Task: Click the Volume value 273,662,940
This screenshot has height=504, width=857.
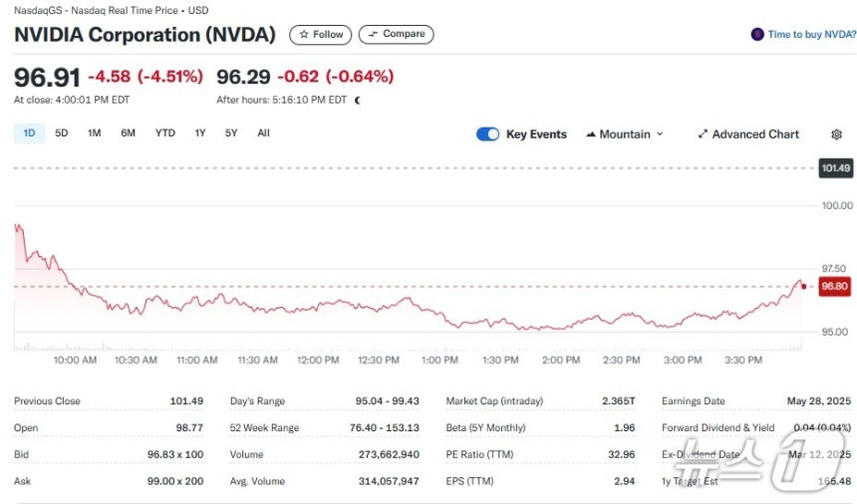Action: click(389, 454)
